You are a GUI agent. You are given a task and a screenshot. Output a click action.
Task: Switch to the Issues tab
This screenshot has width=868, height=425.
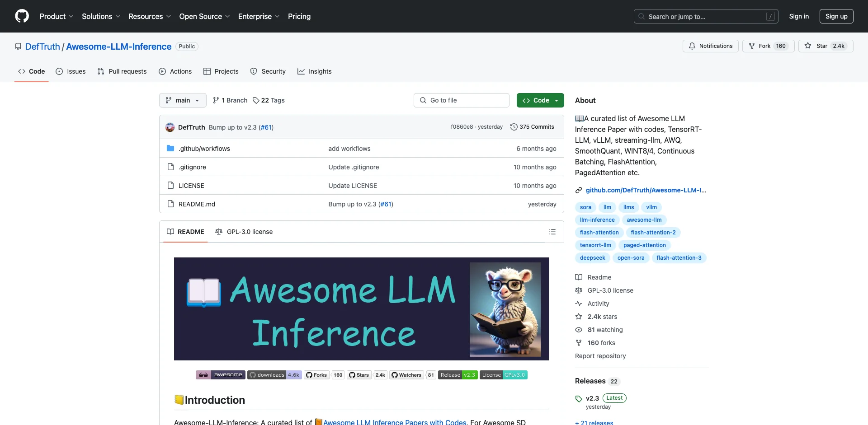pyautogui.click(x=71, y=71)
